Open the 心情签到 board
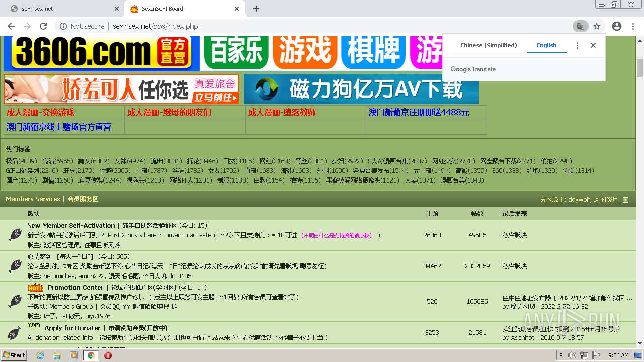The width and height of the screenshot is (644, 362). tap(61, 257)
